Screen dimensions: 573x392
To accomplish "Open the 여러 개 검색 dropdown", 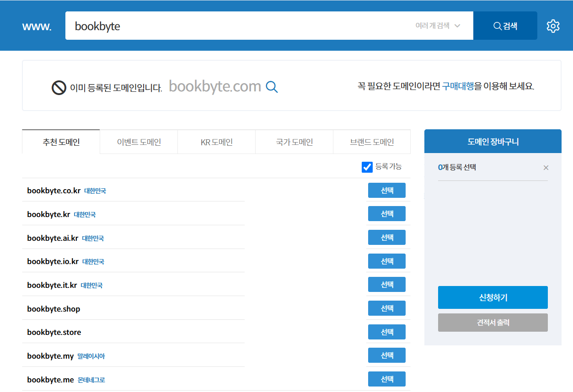I will [x=438, y=26].
